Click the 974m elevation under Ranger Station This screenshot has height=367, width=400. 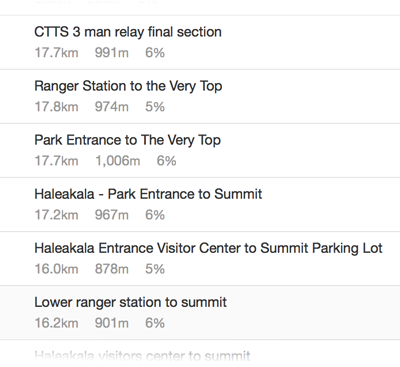click(112, 107)
